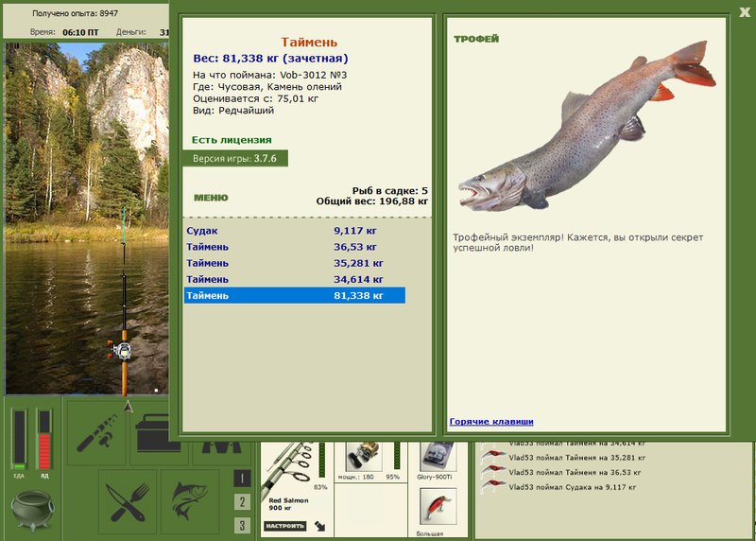Switch to tackle slot 1

[x=242, y=479]
